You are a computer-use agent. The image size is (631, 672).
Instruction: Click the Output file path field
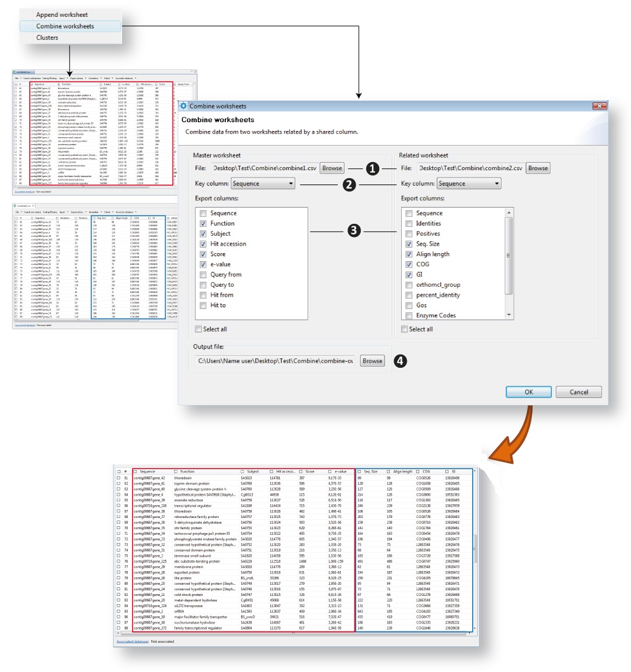pyautogui.click(x=275, y=361)
